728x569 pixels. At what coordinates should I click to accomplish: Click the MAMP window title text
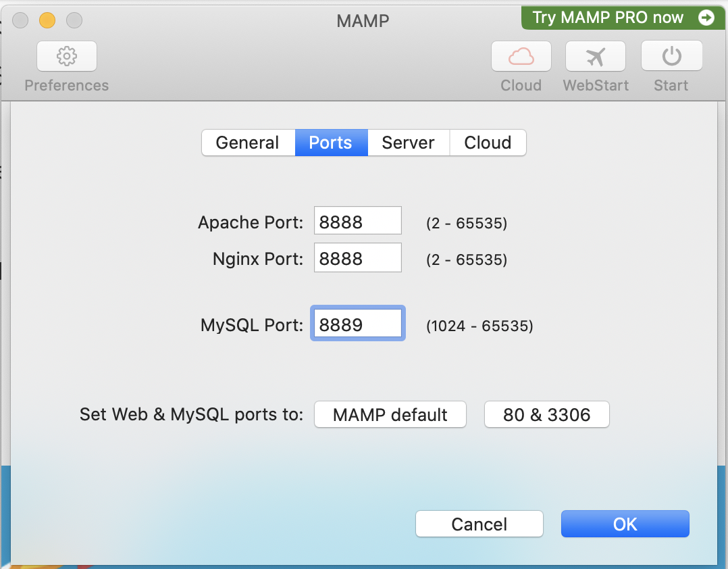(x=363, y=21)
